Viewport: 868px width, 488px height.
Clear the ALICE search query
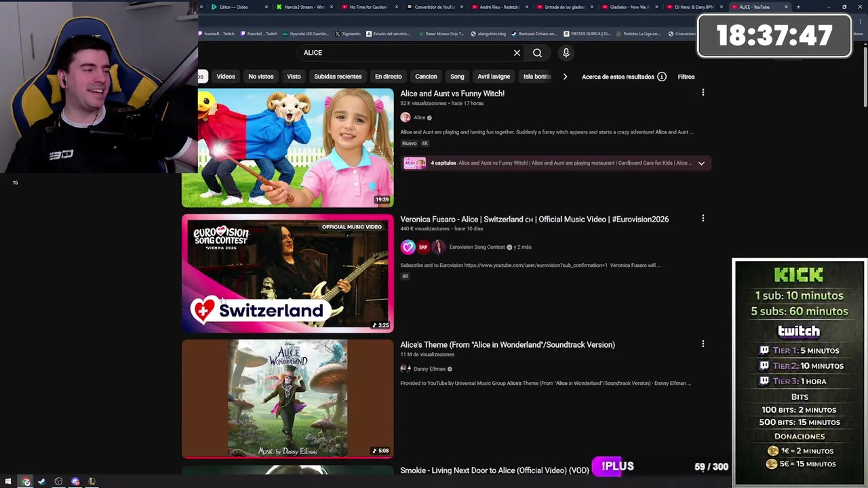tap(517, 53)
